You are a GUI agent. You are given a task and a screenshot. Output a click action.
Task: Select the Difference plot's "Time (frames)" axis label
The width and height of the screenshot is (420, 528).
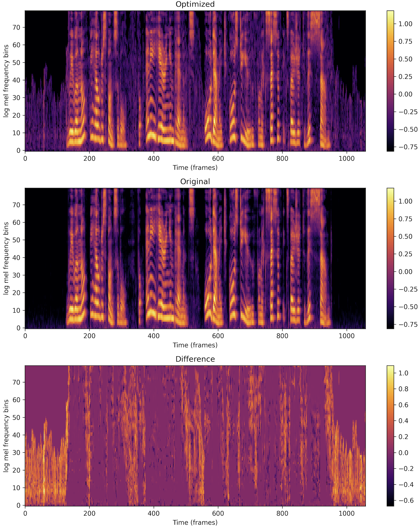coord(195,522)
